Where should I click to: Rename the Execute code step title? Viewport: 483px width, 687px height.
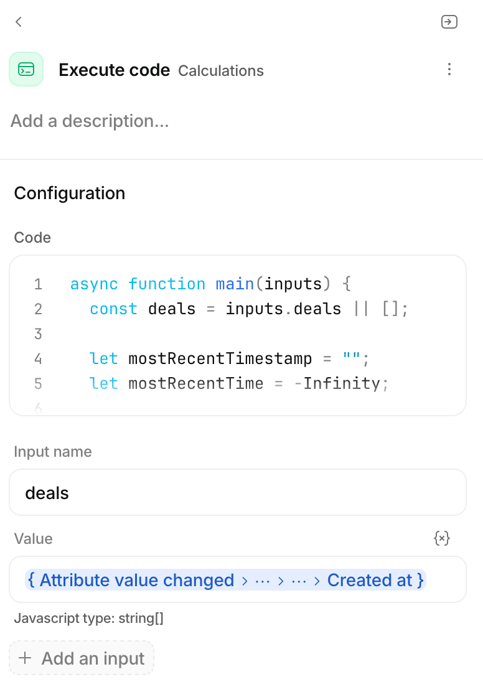[114, 70]
